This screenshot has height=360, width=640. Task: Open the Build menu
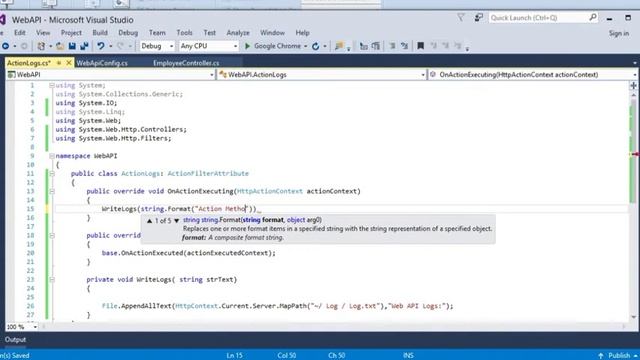point(100,33)
